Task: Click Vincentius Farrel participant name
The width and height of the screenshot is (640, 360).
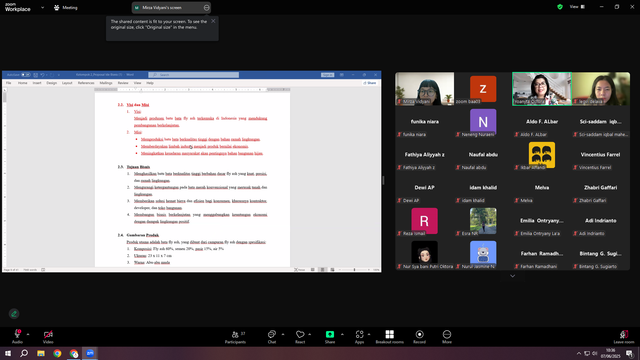Action: [600, 155]
